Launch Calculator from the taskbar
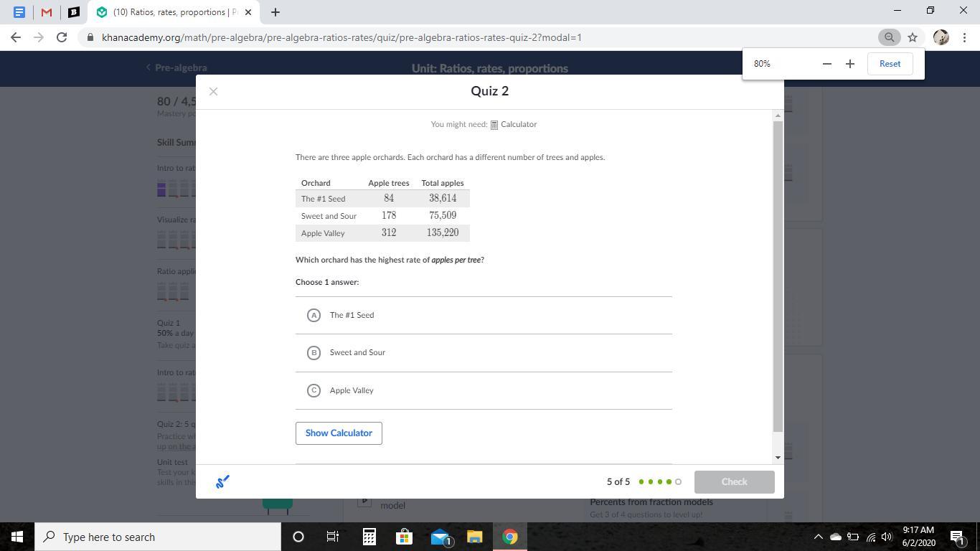980x551 pixels. click(x=369, y=537)
